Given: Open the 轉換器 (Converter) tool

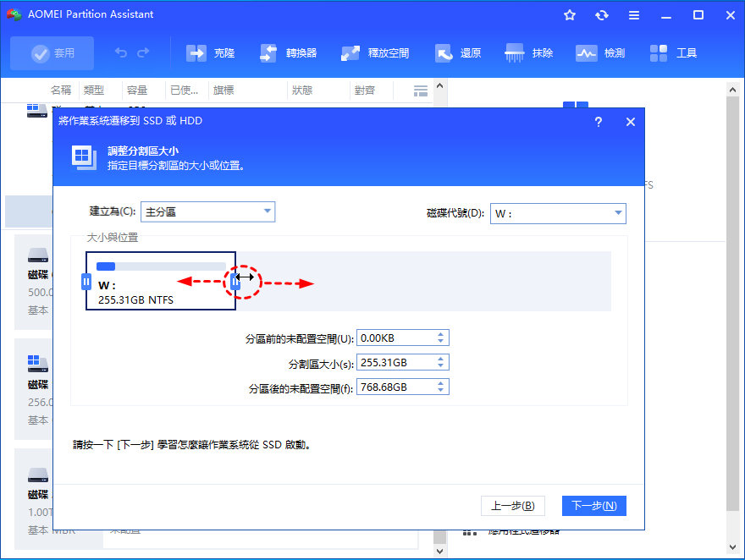Looking at the screenshot, I should [289, 53].
